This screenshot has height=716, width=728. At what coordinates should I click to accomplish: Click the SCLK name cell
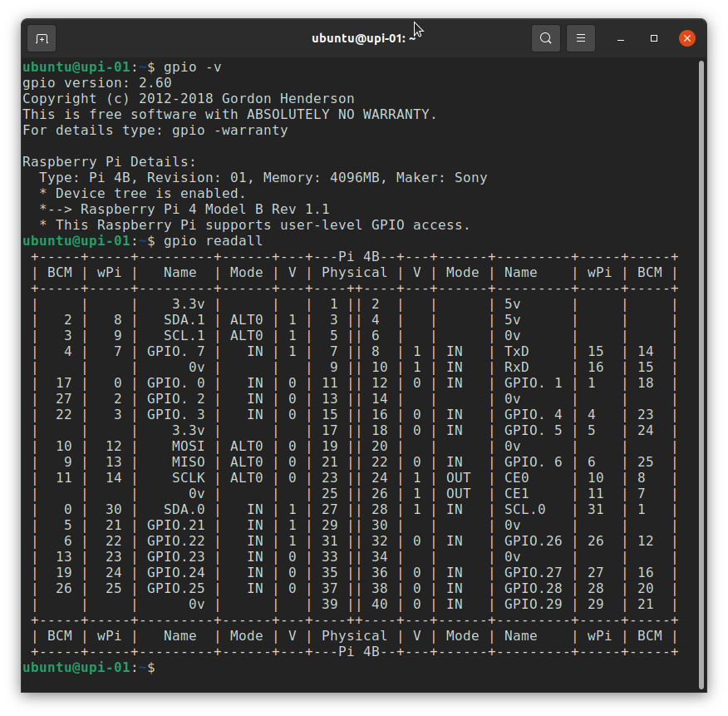pos(188,478)
